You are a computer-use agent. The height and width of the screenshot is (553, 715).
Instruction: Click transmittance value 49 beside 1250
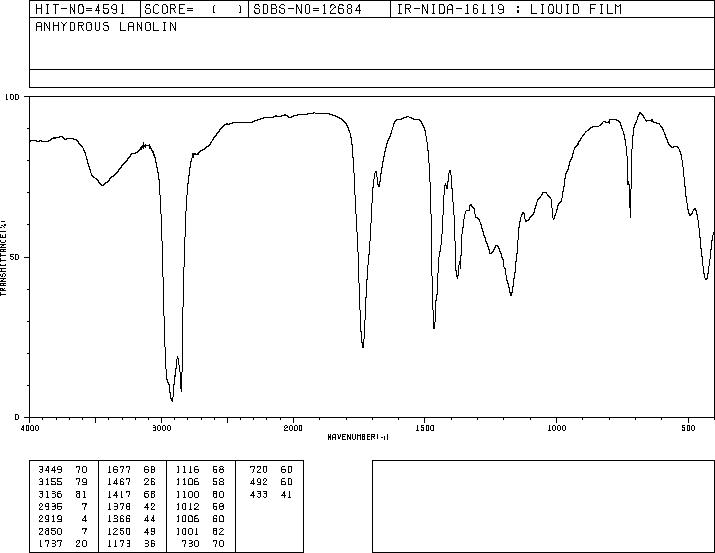[x=150, y=531]
